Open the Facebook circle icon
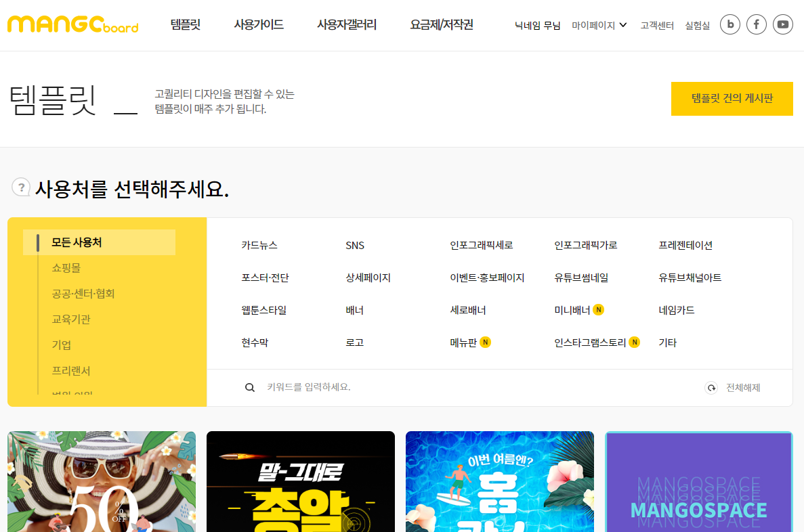 (x=757, y=24)
